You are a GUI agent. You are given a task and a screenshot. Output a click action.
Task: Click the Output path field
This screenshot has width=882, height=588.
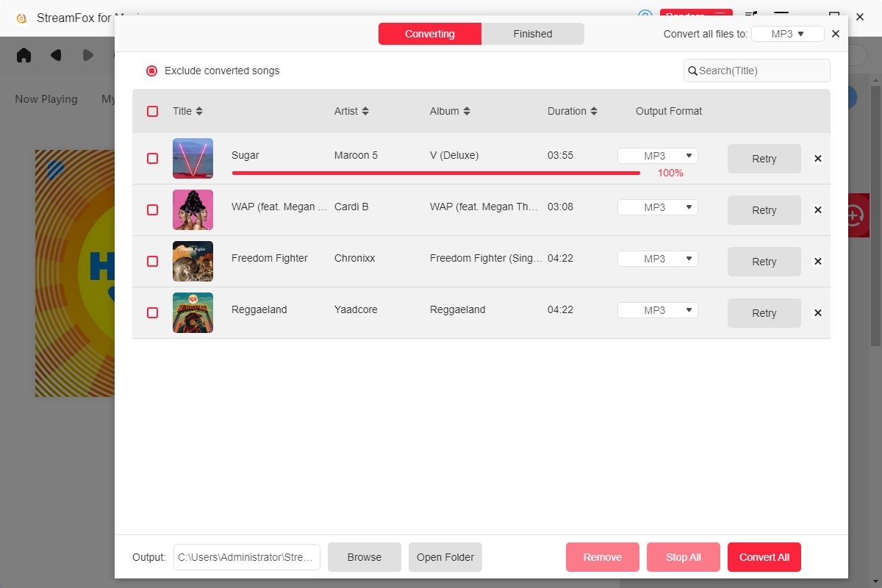click(247, 557)
